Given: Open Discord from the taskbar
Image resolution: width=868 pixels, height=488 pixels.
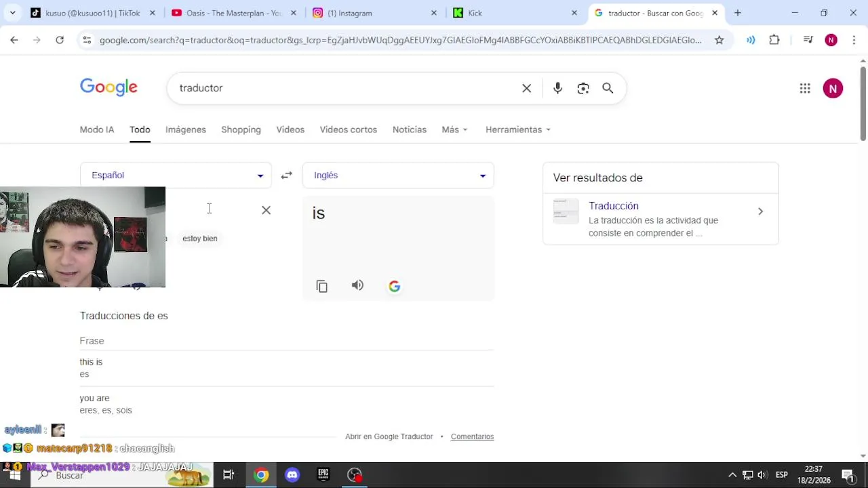Looking at the screenshot, I should tap(292, 475).
